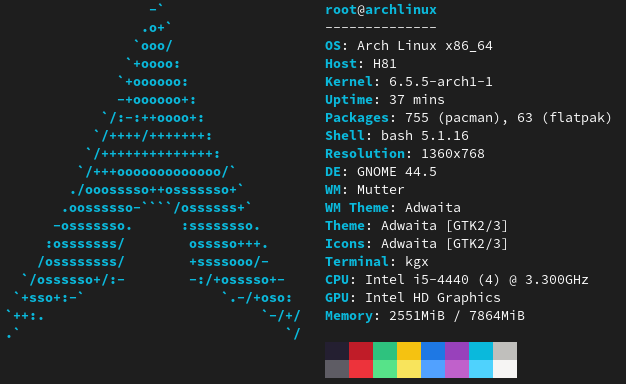Click the dark cyan color swatch

click(481, 351)
